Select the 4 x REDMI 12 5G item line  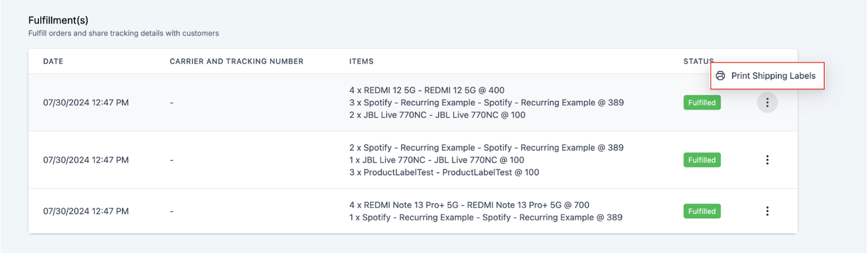click(x=427, y=90)
